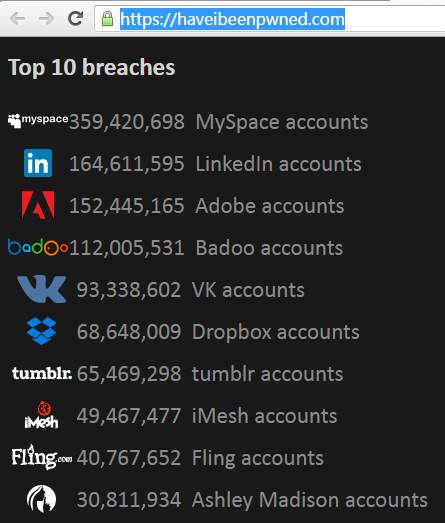Click the iMesh logo icon

41,415
